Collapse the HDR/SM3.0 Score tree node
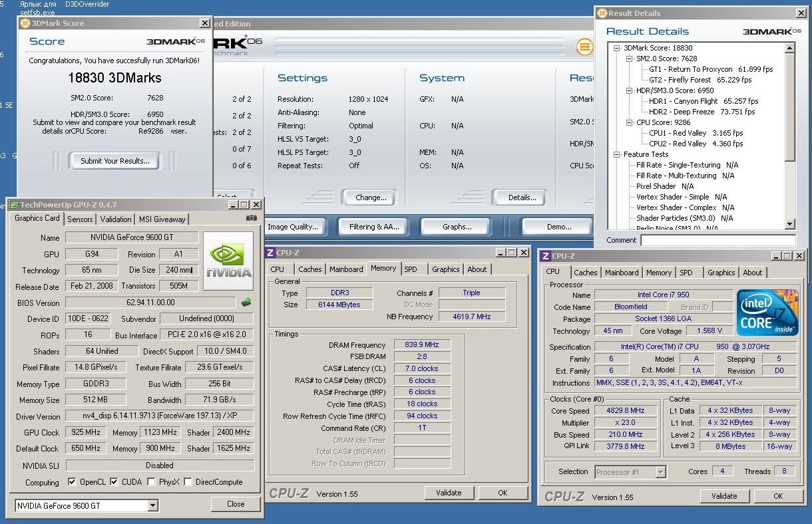Image resolution: width=812 pixels, height=524 pixels. click(630, 90)
